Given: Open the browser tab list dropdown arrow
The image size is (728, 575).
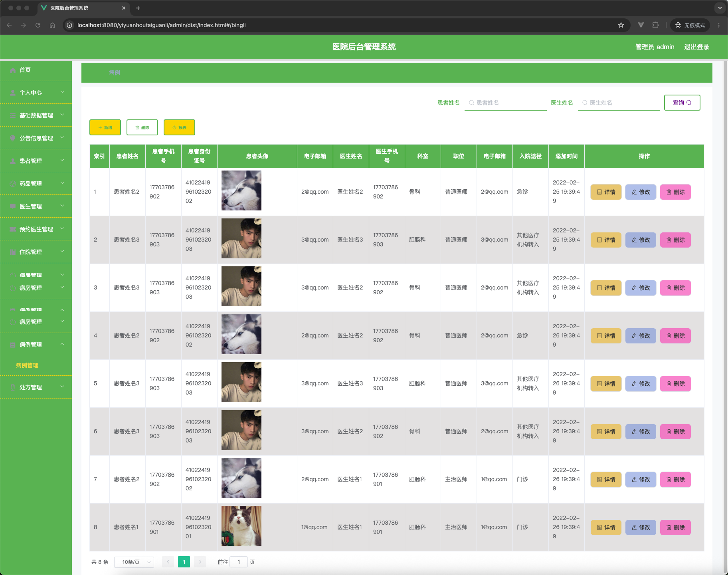Looking at the screenshot, I should coord(720,8).
